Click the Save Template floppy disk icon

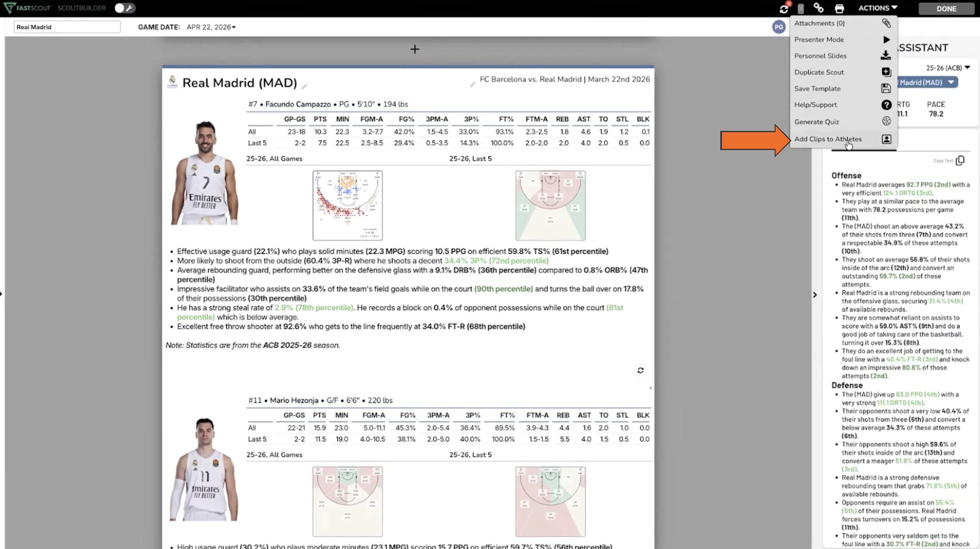click(886, 88)
